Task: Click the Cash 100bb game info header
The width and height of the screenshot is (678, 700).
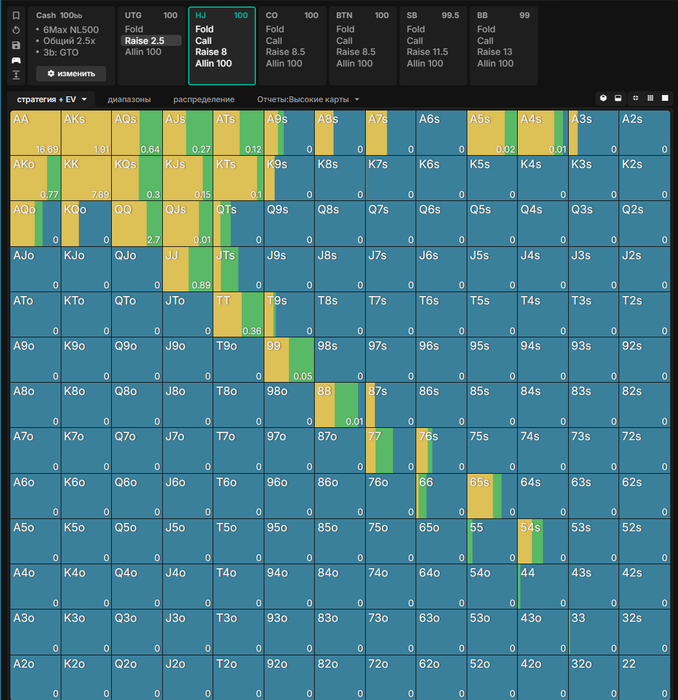Action: coord(59,15)
